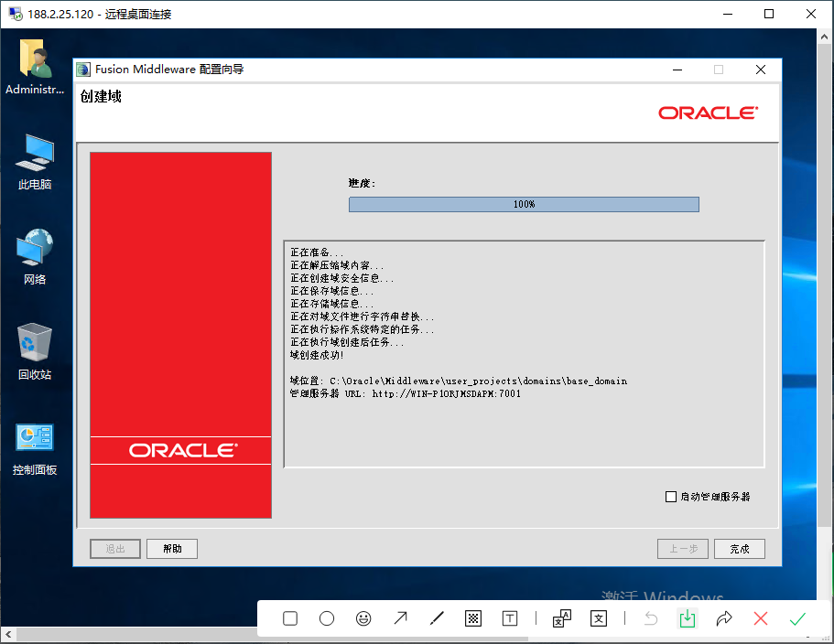Open the 此电脑 desktop icon
Screen dimensions: 834x644
coord(35,162)
